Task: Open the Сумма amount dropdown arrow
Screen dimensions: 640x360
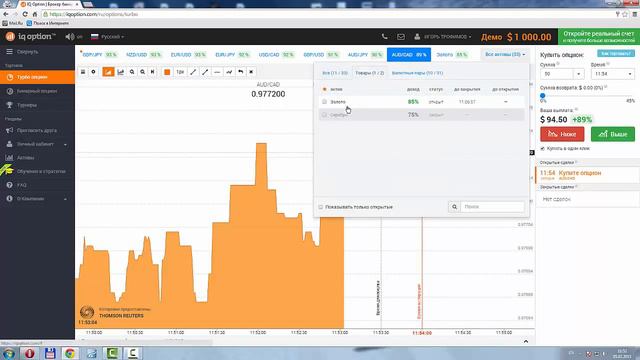Action: pyautogui.click(x=578, y=74)
